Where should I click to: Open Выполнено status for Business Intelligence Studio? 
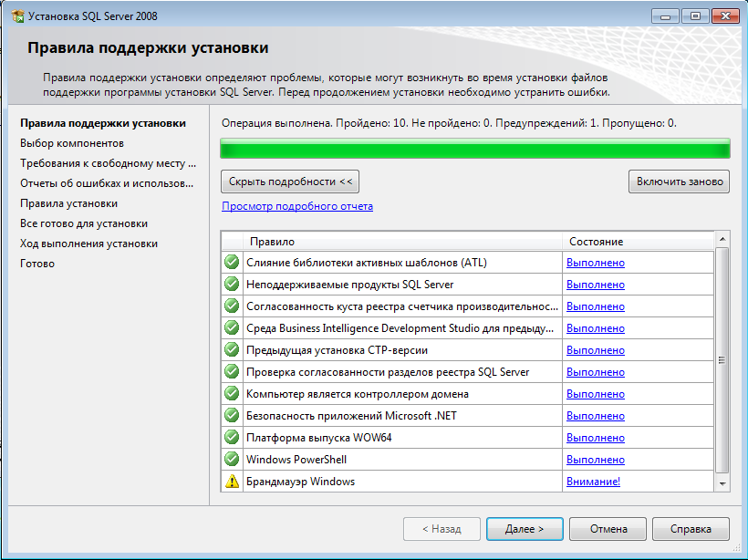(x=596, y=328)
